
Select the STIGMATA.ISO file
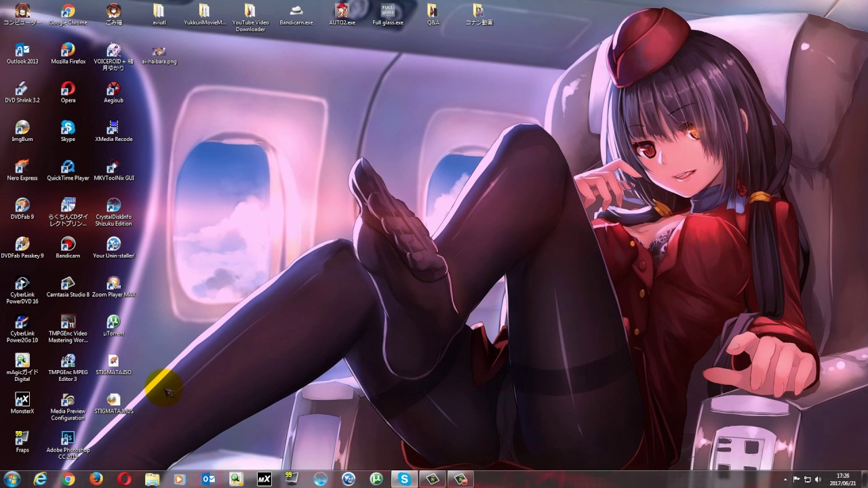coord(114,365)
